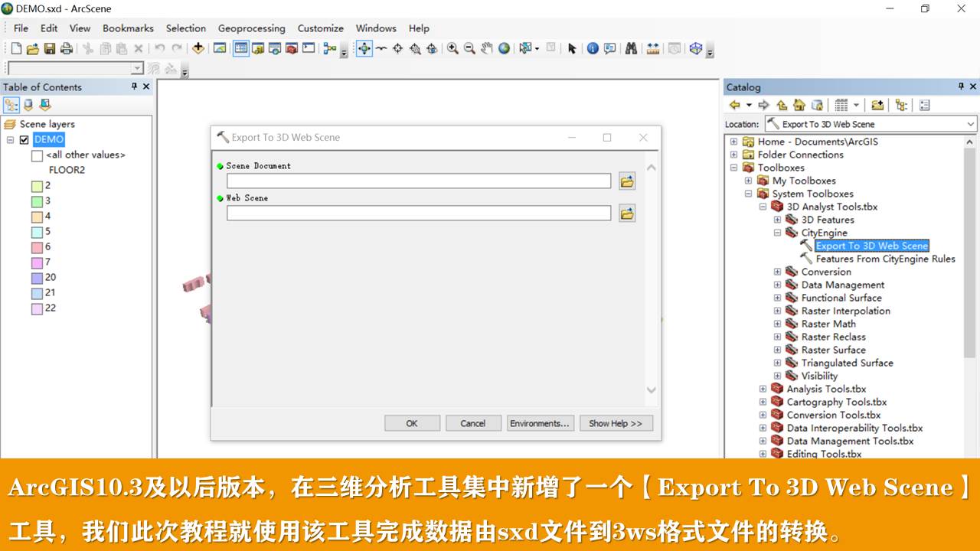Click Toggle Contents Panel icon in Catalog
Screen dimensions: 980x551
coord(901,105)
